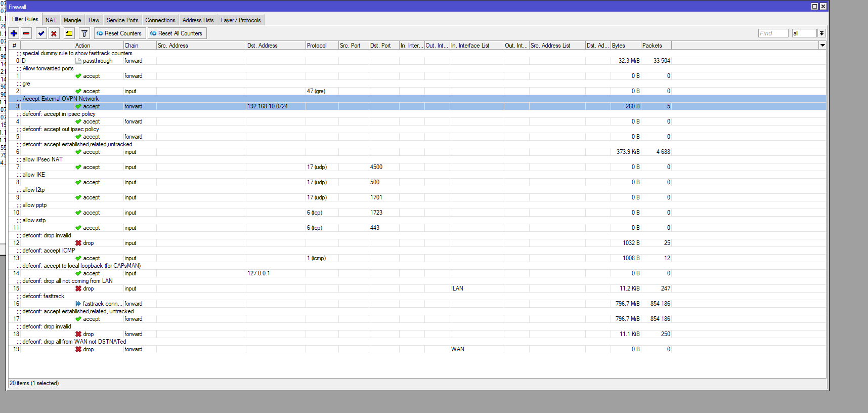Open the 'all' chain filter dropdown
The height and width of the screenshot is (413, 868).
point(821,33)
